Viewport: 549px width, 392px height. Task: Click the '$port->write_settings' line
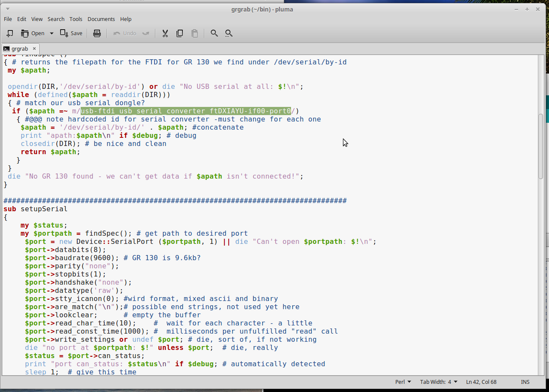click(x=171, y=340)
